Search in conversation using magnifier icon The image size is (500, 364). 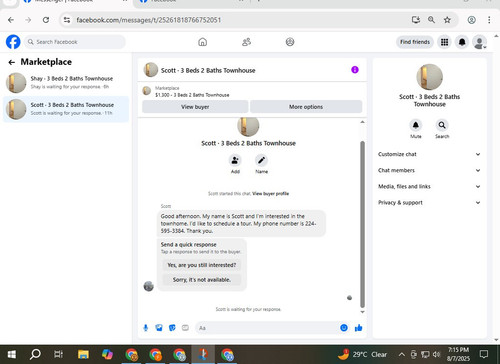pos(442,125)
